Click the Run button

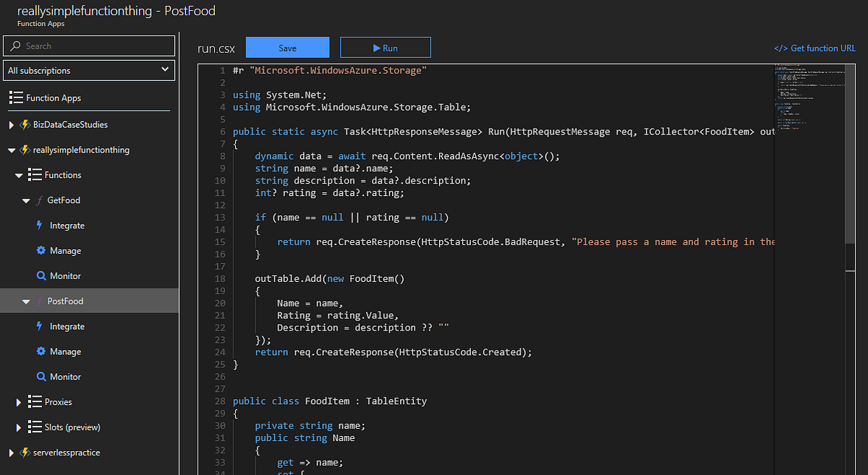pyautogui.click(x=386, y=48)
